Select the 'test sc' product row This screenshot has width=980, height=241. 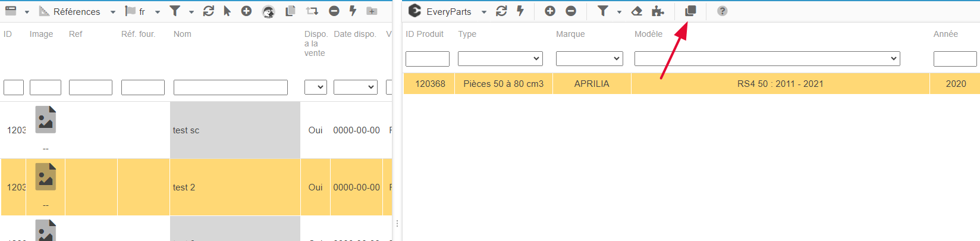[x=186, y=130]
